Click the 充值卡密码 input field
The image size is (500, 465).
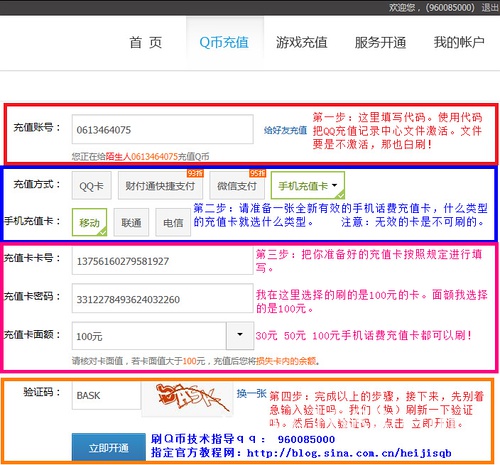tap(162, 299)
